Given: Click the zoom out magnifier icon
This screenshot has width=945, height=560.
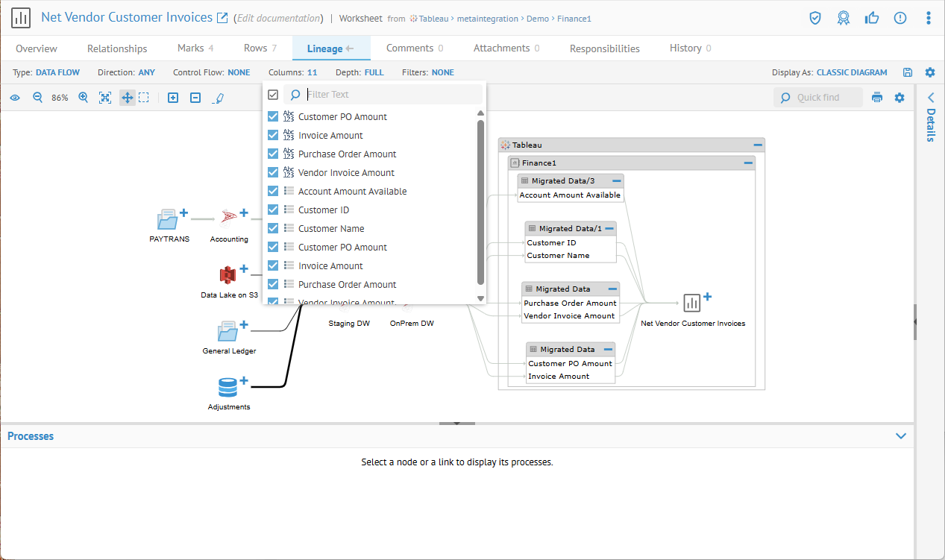Looking at the screenshot, I should point(37,98).
